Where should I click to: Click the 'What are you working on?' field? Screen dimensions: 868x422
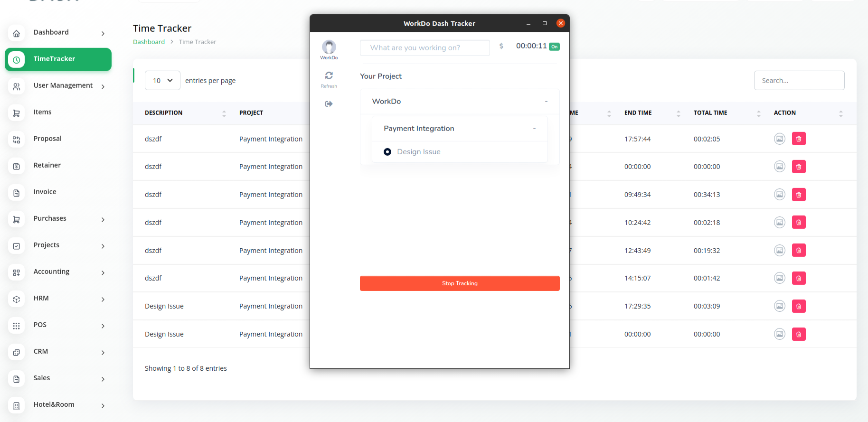pos(425,48)
